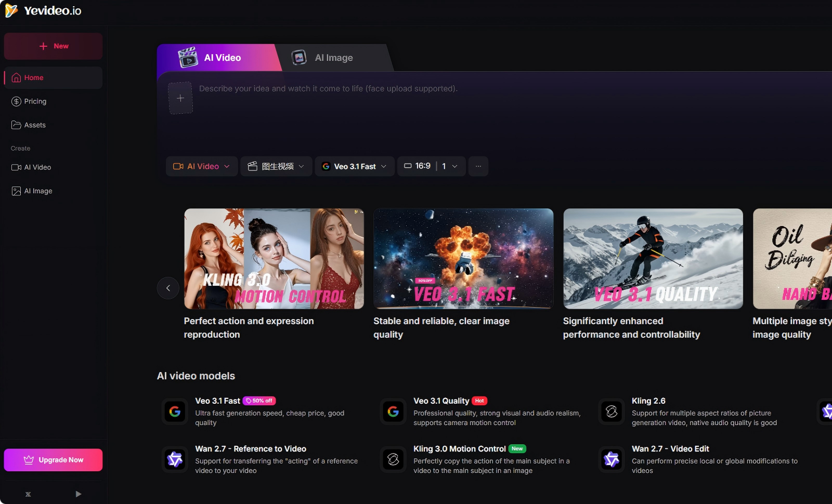Click the Upgrade Now button
The width and height of the screenshot is (832, 504).
(53, 460)
